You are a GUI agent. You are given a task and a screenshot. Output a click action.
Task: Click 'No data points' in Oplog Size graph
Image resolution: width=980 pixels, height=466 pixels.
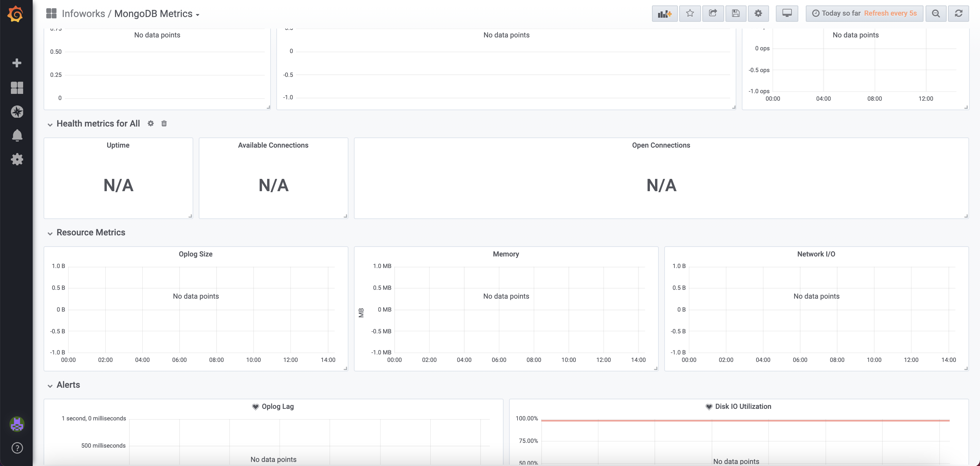click(196, 296)
